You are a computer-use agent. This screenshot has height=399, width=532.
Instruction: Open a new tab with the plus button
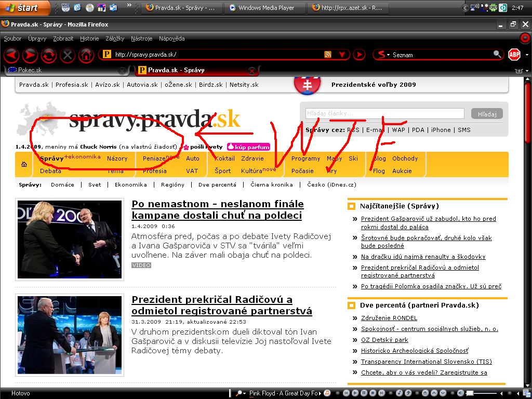pyautogui.click(x=519, y=71)
